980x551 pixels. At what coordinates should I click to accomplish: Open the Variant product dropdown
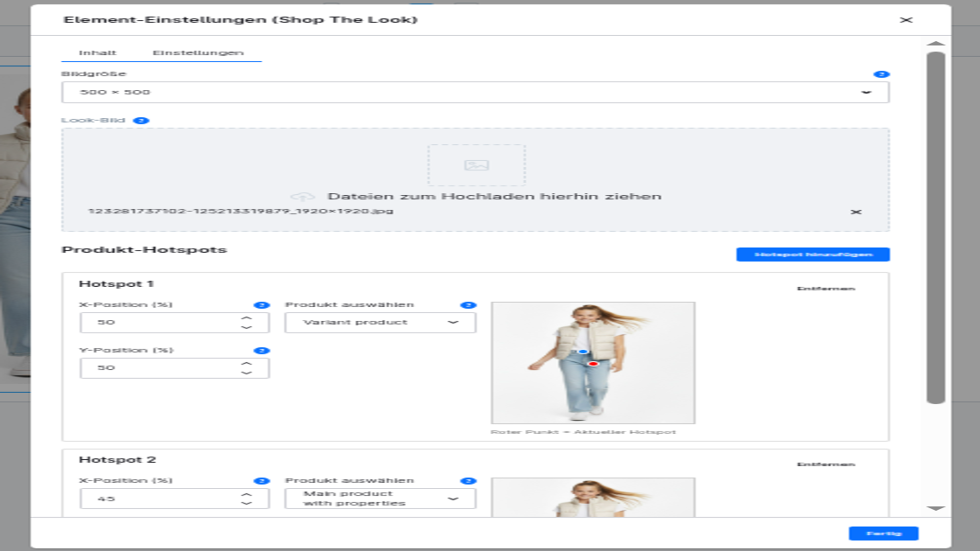[380, 322]
